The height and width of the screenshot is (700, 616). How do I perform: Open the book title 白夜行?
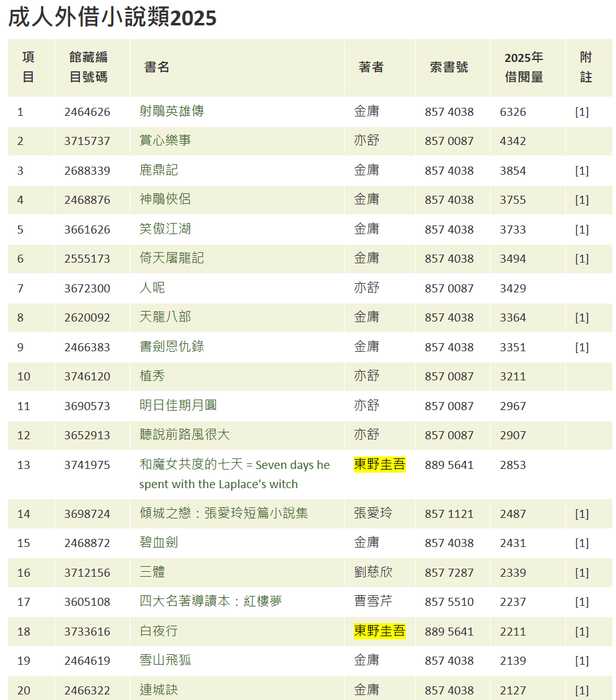click(159, 631)
